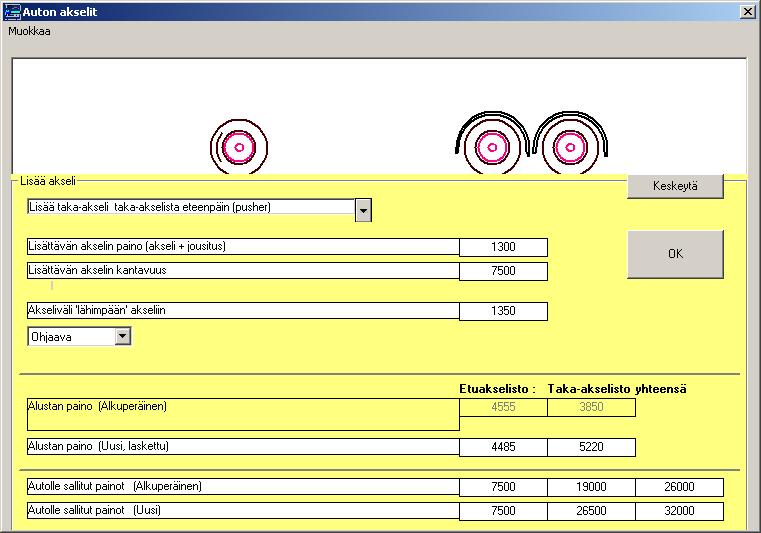Image resolution: width=761 pixels, height=533 pixels.
Task: Open the axle type dropdown arrow
Action: click(363, 211)
